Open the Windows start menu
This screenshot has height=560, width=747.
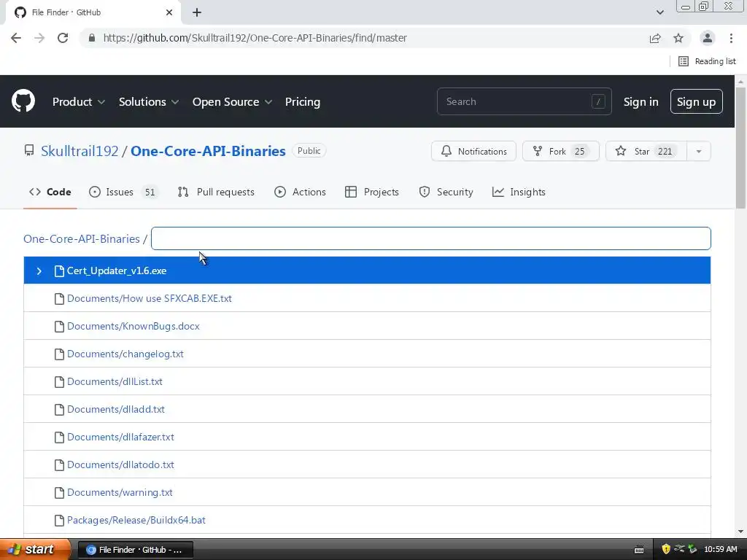(x=35, y=550)
